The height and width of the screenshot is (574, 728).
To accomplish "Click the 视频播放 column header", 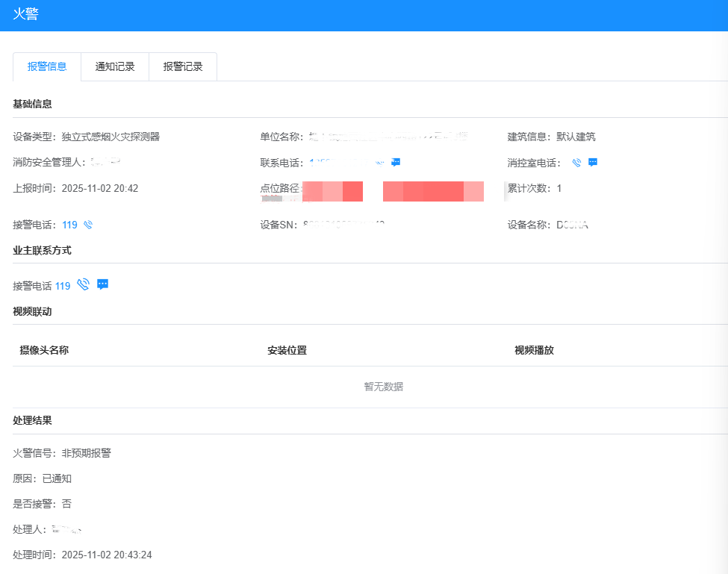I will point(534,350).
